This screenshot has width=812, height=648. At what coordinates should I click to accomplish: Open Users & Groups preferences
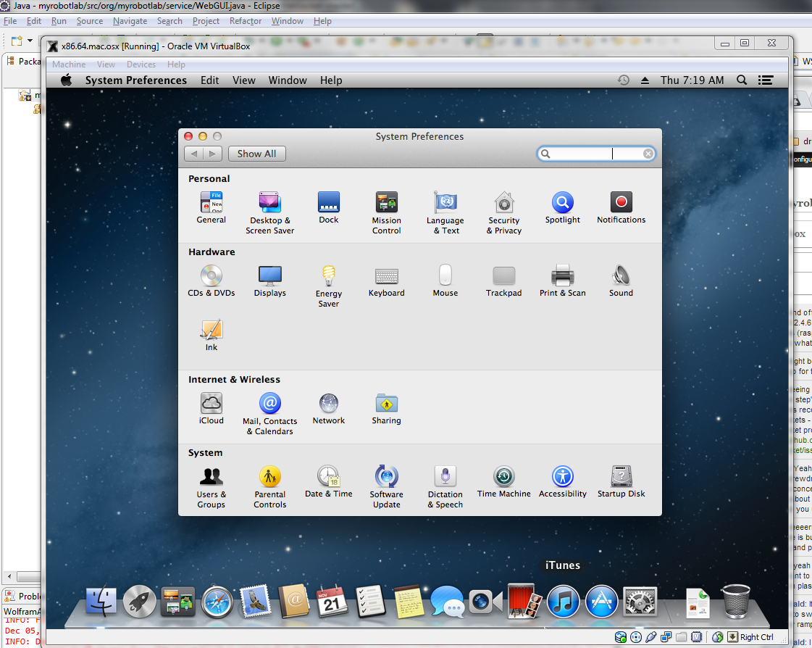(212, 487)
